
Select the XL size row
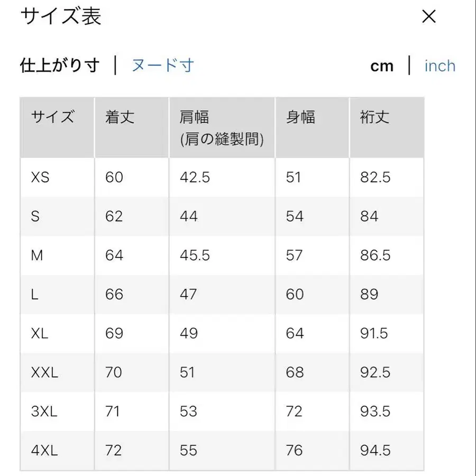[41, 334]
